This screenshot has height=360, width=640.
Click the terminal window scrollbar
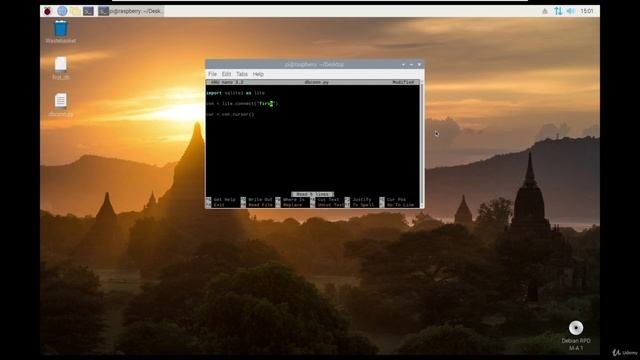[x=422, y=144]
